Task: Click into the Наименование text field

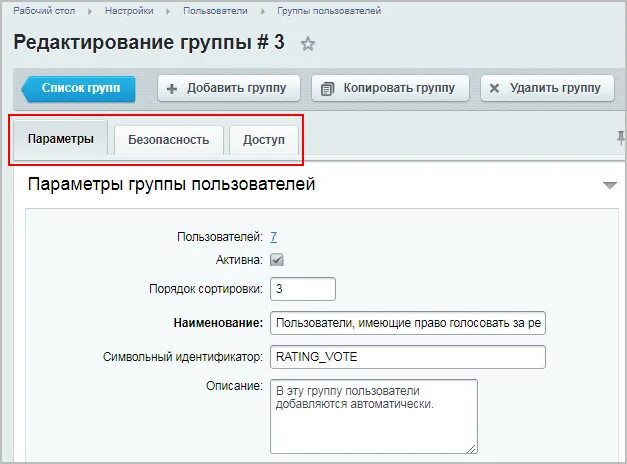Action: point(408,323)
